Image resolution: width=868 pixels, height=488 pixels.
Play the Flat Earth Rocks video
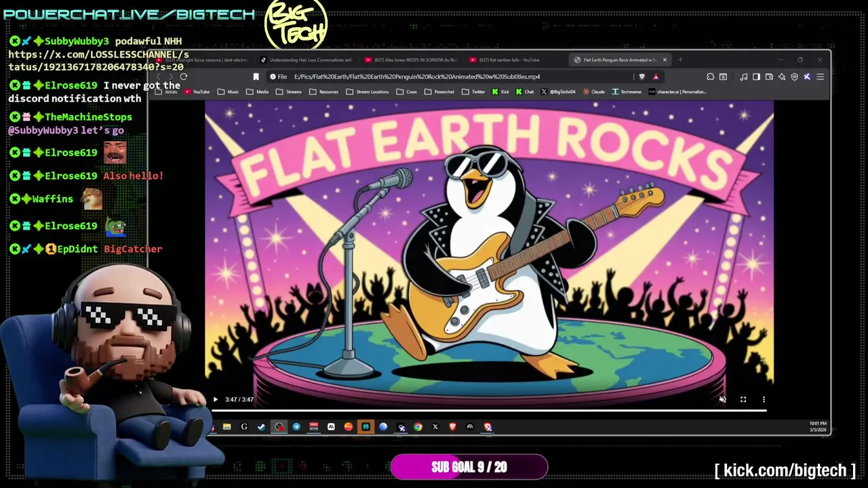click(x=216, y=399)
